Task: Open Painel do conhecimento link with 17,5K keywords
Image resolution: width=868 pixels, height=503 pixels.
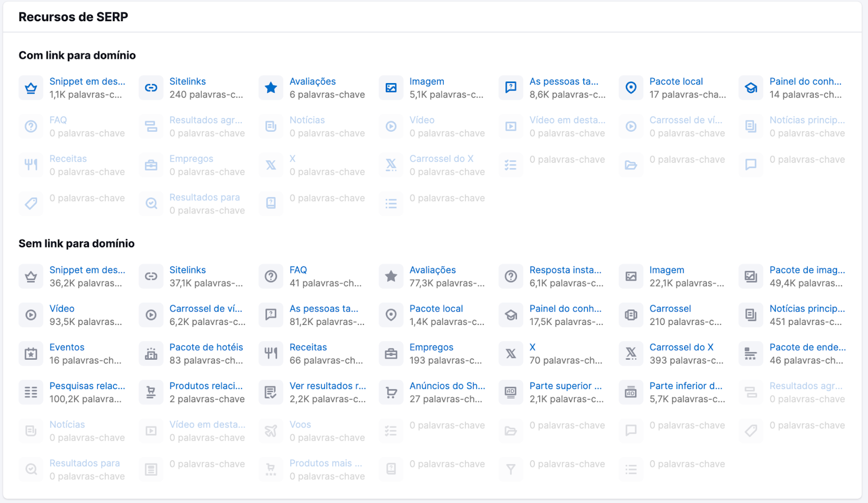Action: pos(565,309)
